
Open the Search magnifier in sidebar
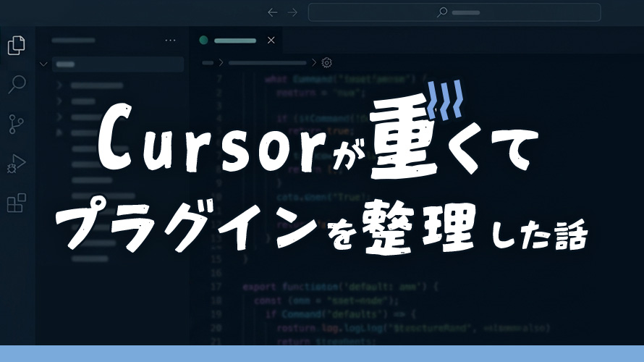click(x=17, y=84)
